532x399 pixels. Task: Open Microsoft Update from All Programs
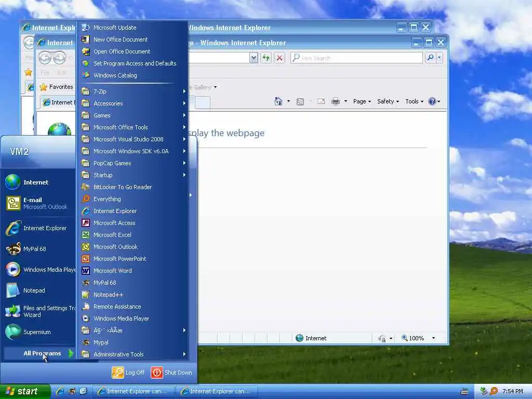point(132,28)
